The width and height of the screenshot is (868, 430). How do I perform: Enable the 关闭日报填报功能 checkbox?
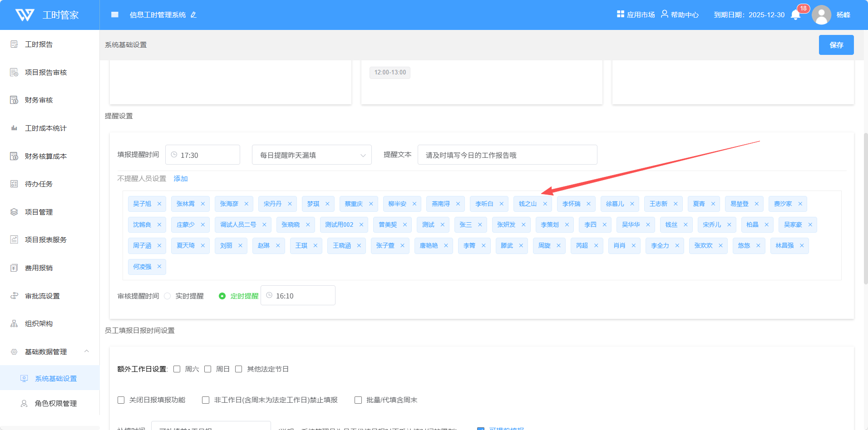click(121, 400)
